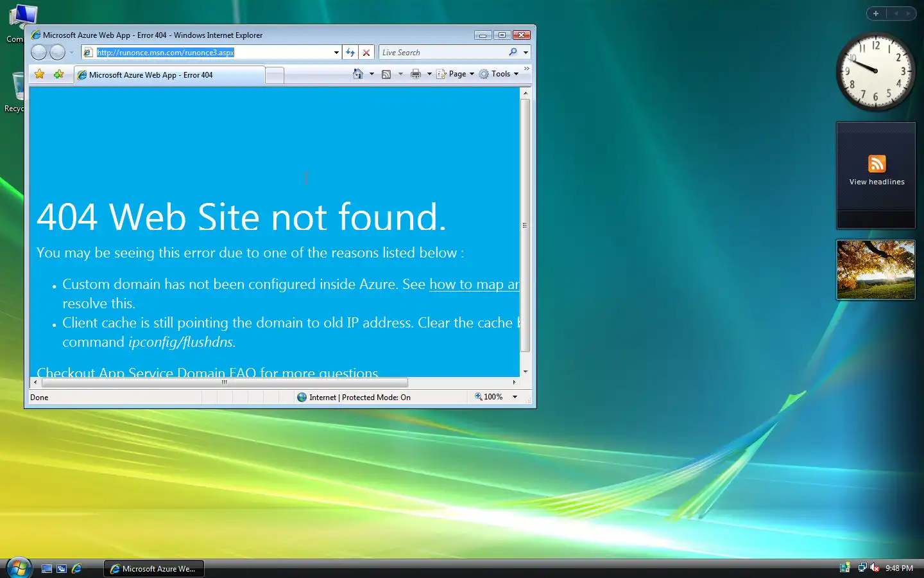Open the Page menu
Screen dimensions: 924x578
pyautogui.click(x=456, y=74)
